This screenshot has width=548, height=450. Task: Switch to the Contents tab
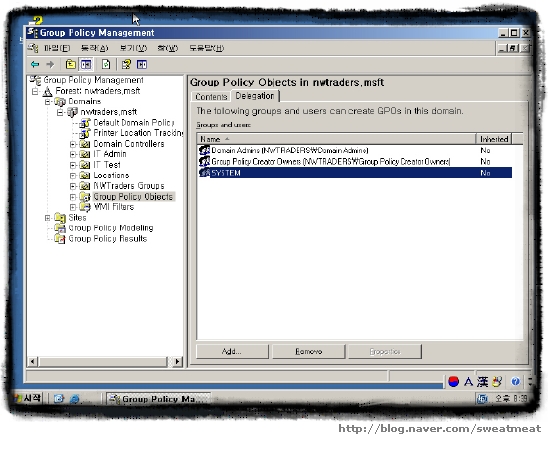tap(211, 97)
